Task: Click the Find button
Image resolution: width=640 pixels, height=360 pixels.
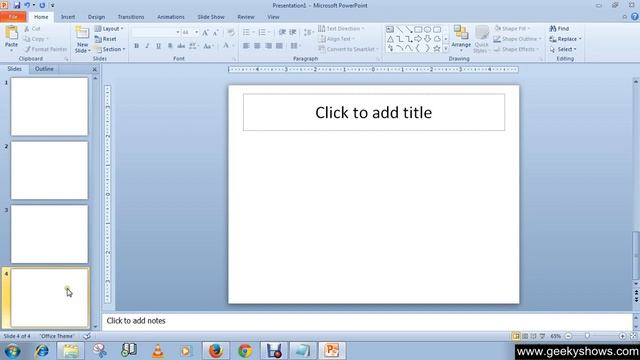Action: click(559, 29)
